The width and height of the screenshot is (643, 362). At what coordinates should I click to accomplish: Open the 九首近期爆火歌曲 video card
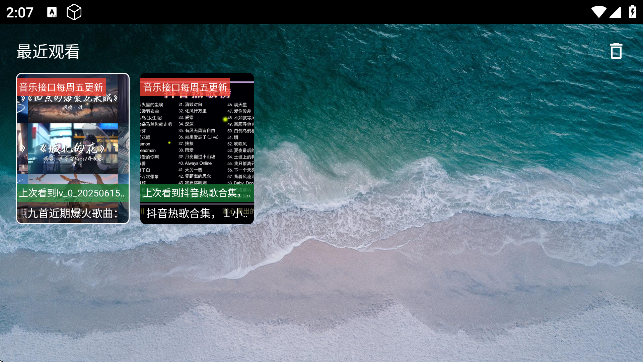[73, 148]
